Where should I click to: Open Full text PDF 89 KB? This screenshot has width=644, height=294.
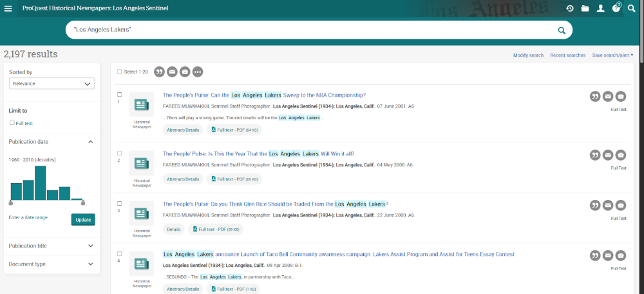click(234, 179)
